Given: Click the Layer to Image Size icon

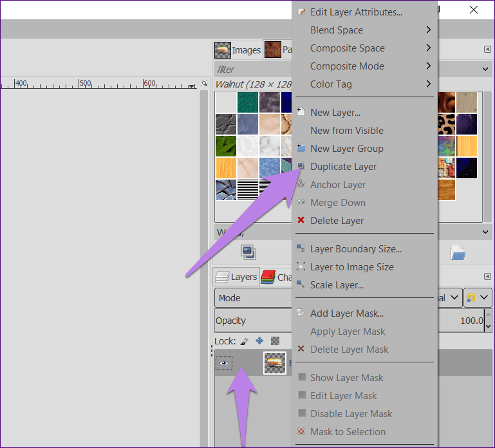Looking at the screenshot, I should 301,266.
